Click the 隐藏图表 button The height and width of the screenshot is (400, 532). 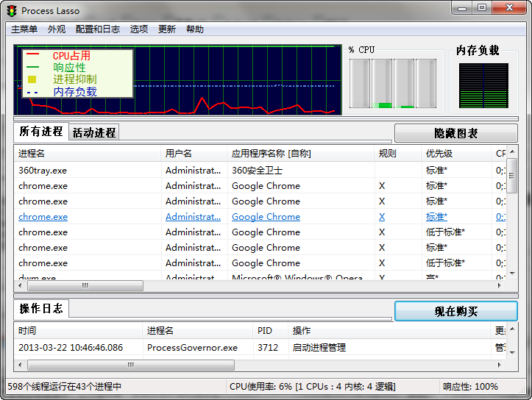[455, 133]
